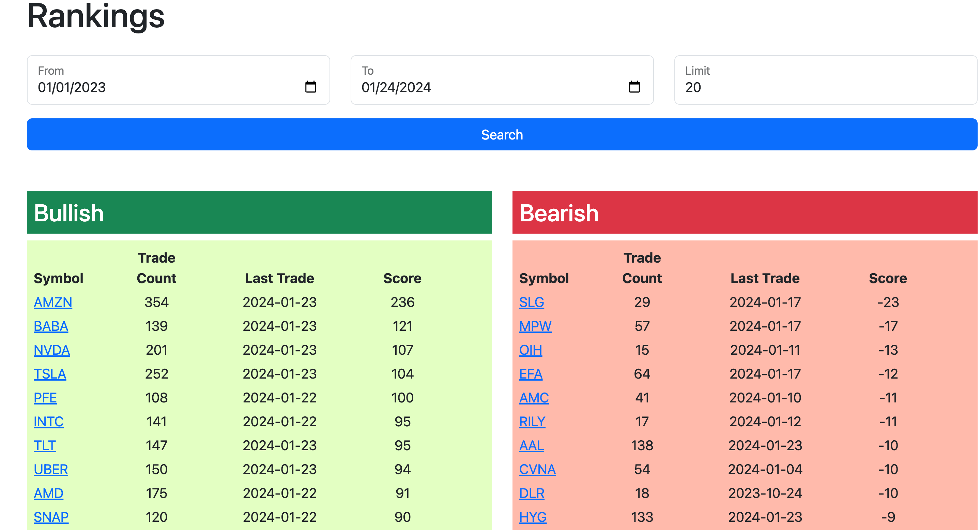
Task: Select RILY last trade date 2024-01-12
Action: pos(765,422)
